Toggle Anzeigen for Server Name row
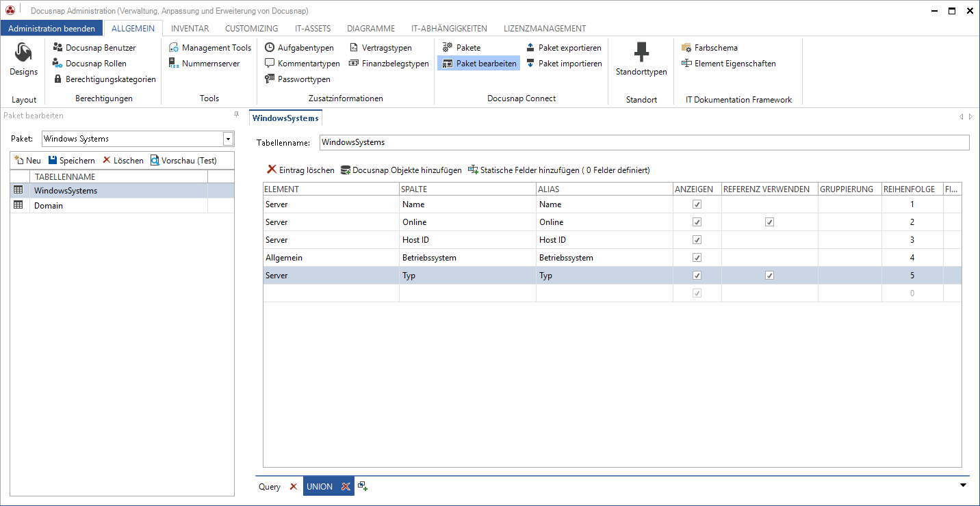The width and height of the screenshot is (980, 506). (697, 204)
